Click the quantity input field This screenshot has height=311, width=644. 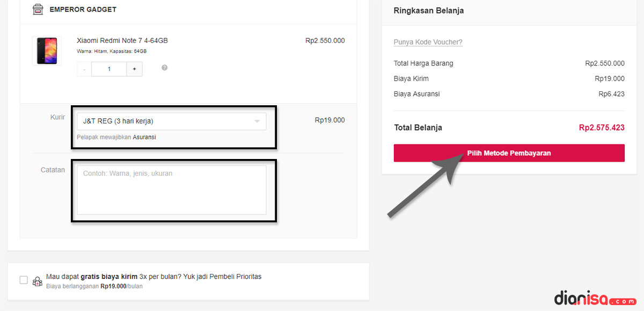point(109,69)
